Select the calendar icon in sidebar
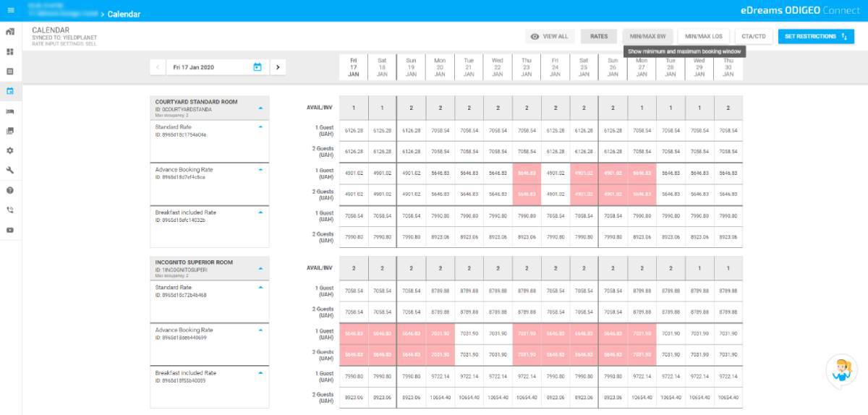This screenshot has width=868, height=415. tap(10, 91)
